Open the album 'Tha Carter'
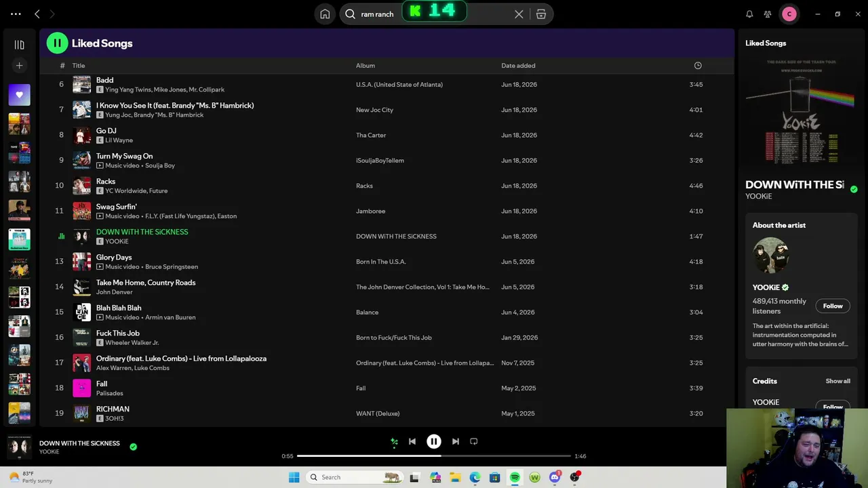The width and height of the screenshot is (868, 488). tap(371, 135)
